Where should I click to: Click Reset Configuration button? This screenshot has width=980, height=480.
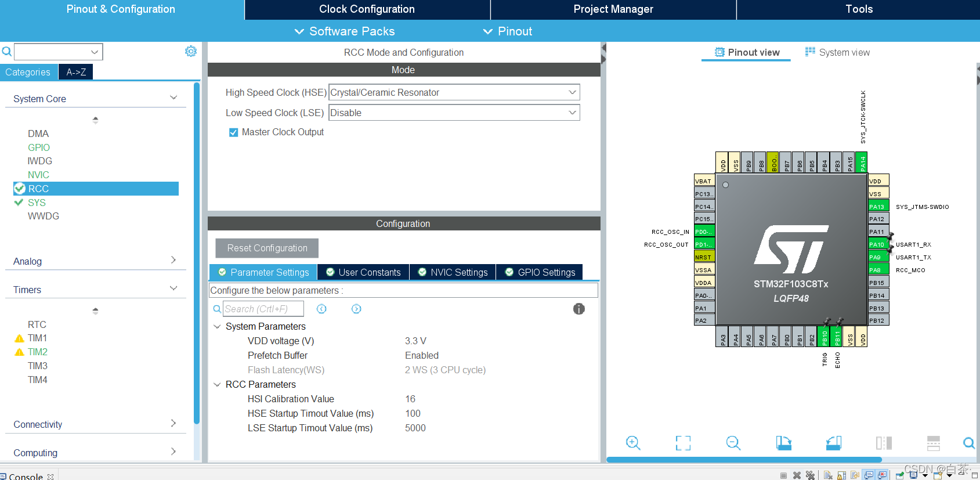coord(267,248)
